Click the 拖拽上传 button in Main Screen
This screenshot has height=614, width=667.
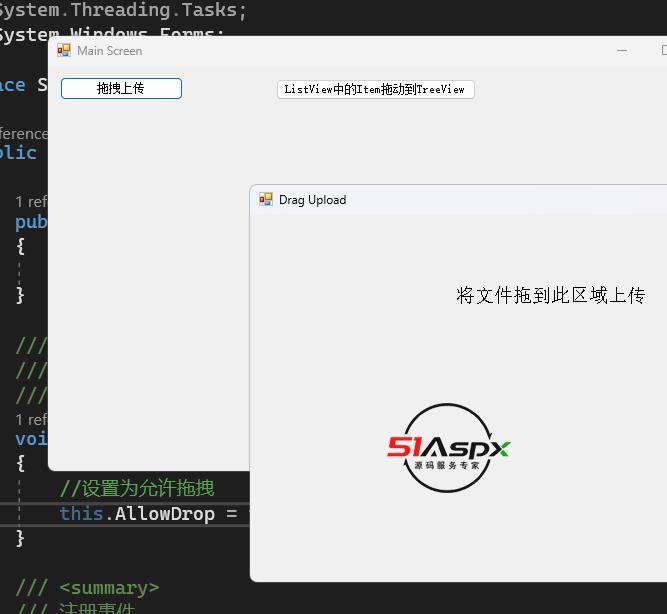[121, 89]
